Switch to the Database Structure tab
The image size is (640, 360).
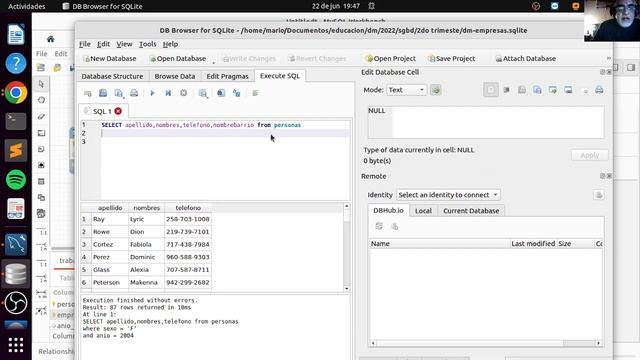coord(112,76)
